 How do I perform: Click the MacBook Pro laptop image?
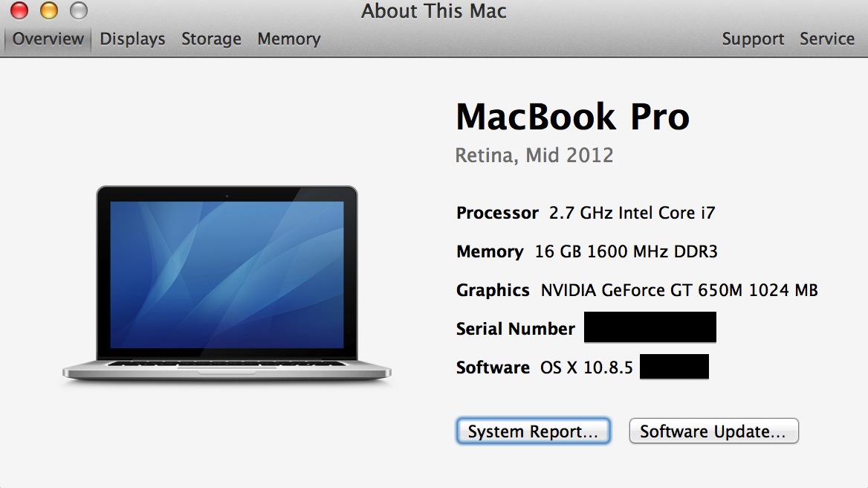coord(227,283)
